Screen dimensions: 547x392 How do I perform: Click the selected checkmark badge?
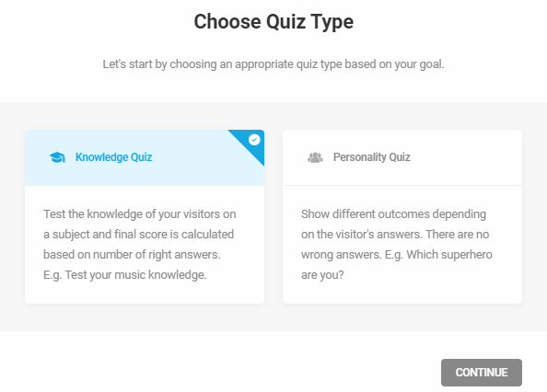254,140
